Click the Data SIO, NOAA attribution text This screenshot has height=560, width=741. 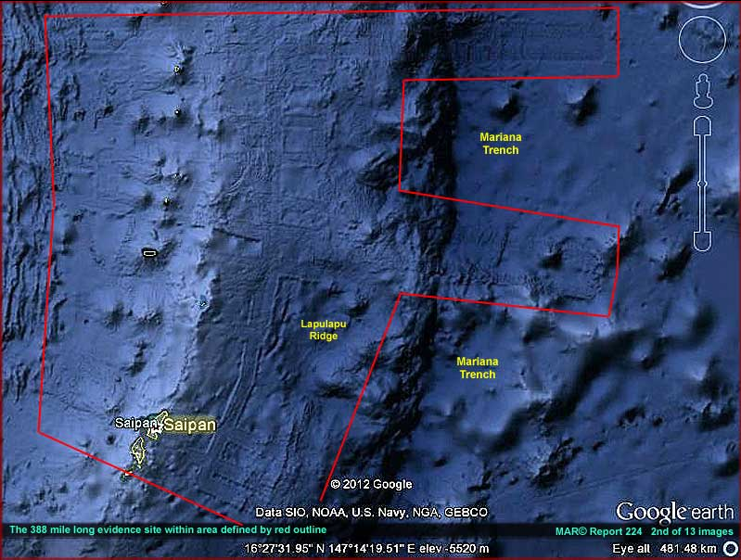click(x=371, y=513)
